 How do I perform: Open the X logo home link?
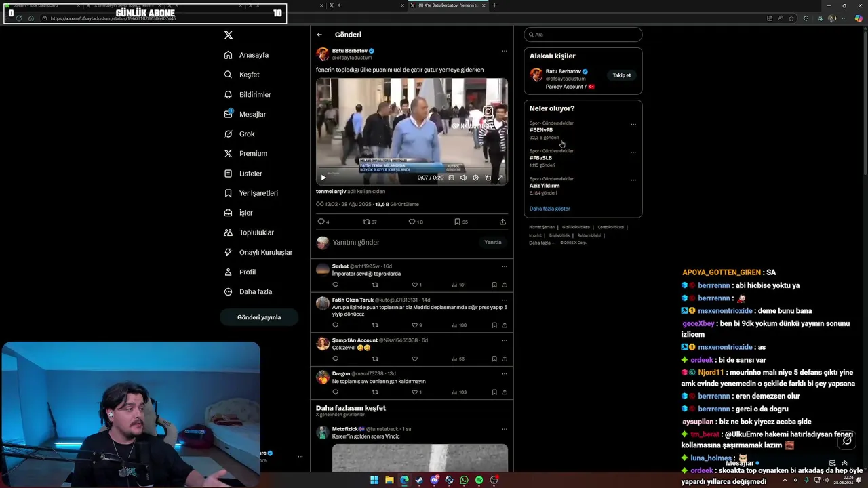[x=229, y=35]
